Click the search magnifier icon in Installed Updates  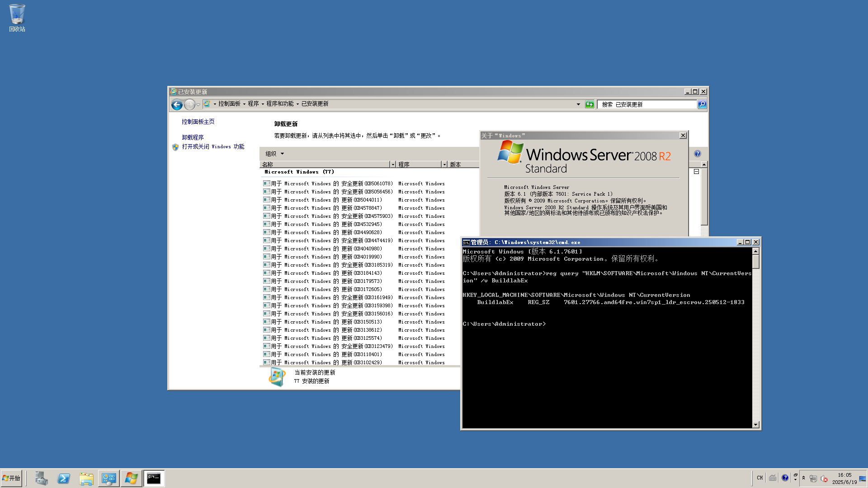[x=702, y=104]
